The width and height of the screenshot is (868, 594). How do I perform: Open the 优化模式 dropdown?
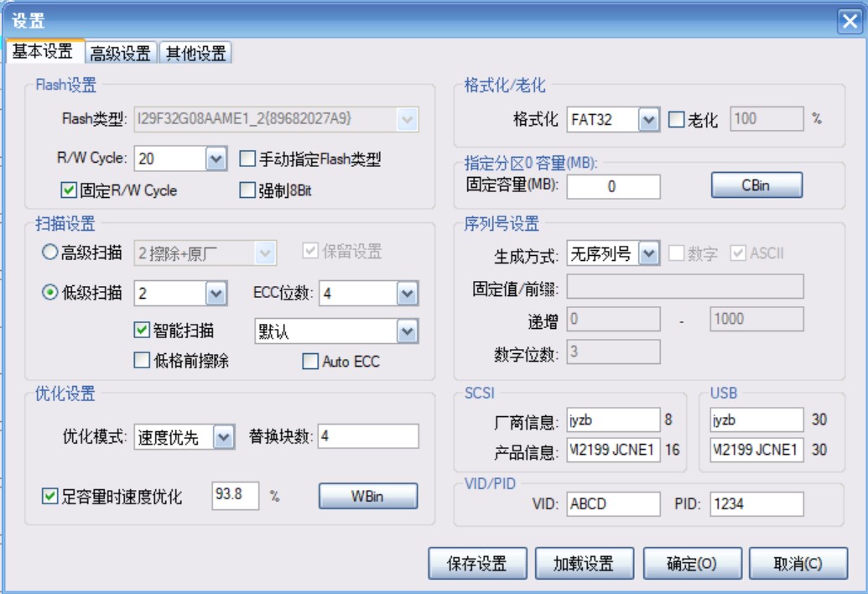pos(222,437)
